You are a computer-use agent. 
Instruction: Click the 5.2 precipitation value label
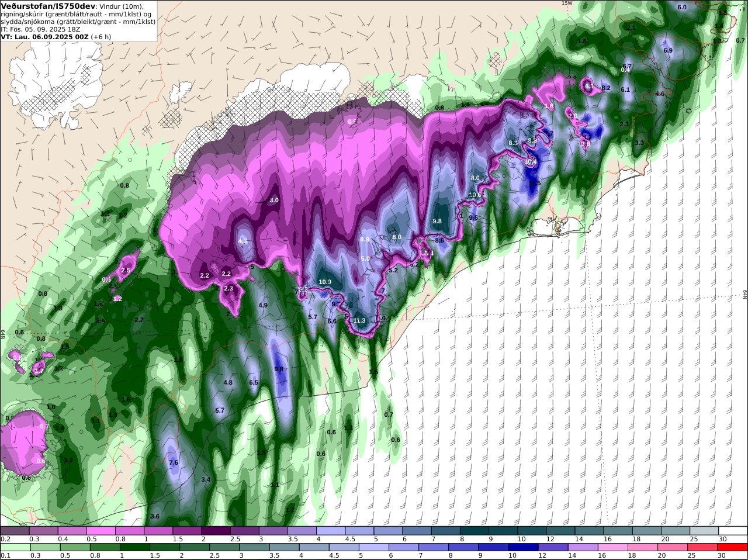393,270
